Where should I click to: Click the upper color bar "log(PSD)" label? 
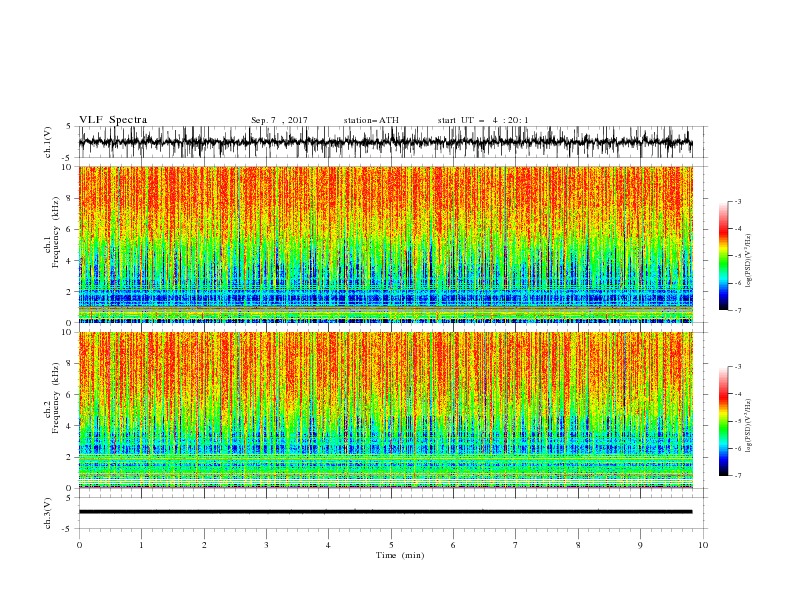pyautogui.click(x=749, y=261)
